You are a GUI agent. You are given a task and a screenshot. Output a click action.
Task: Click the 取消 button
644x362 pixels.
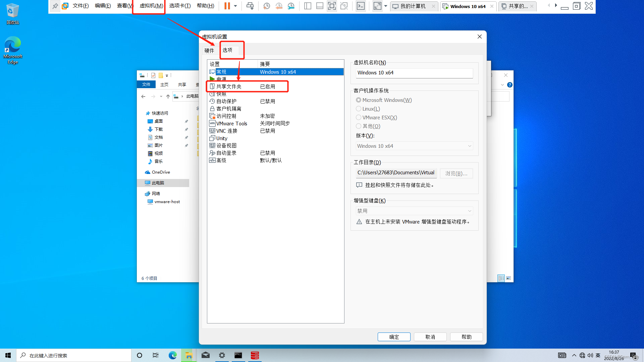coord(430,337)
